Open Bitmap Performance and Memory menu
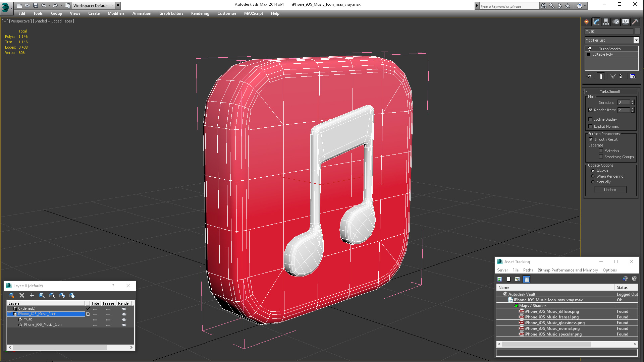The height and width of the screenshot is (362, 644). (x=568, y=270)
